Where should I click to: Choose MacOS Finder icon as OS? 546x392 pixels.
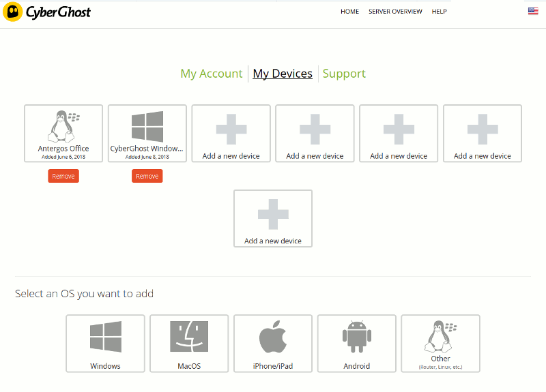[189, 337]
